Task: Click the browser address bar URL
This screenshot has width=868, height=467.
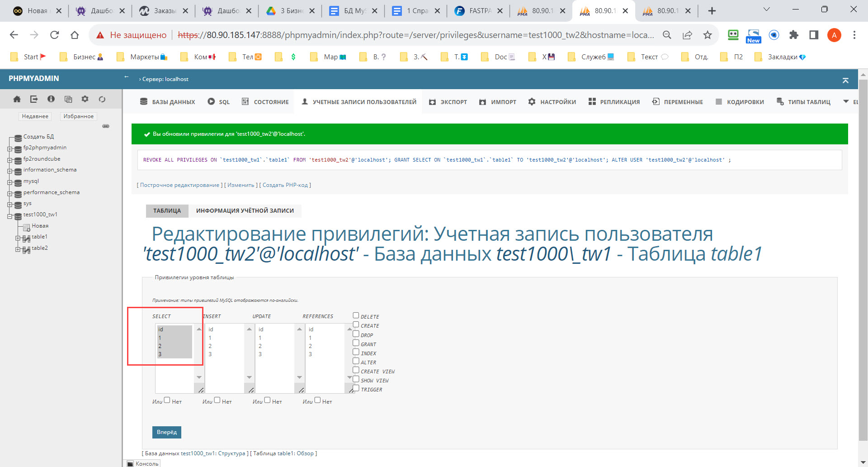Action: pos(416,35)
